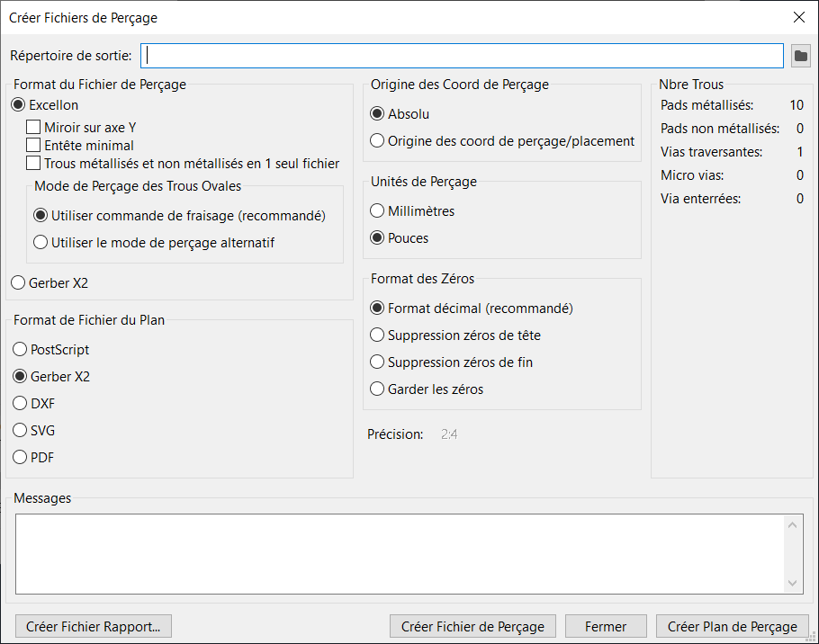Screen dimensions: 819x644
Task: Select PDF plan file format
Action: [20, 458]
